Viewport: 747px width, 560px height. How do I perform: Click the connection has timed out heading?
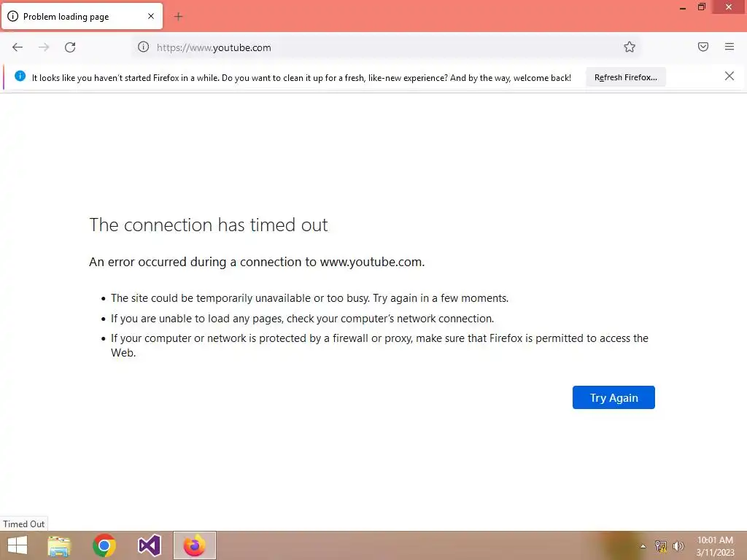[x=208, y=225]
